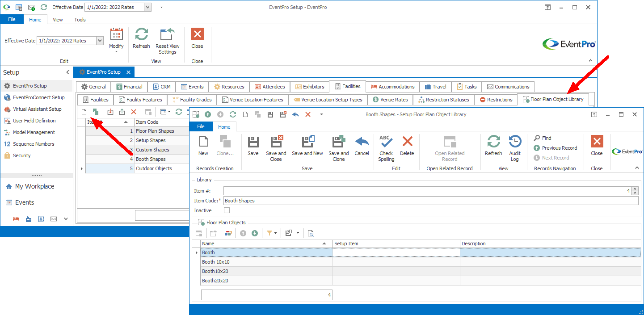Click colored shapes icon in Floor Plan Objects toolbar
Screen dimensions: 644x315
click(x=228, y=233)
